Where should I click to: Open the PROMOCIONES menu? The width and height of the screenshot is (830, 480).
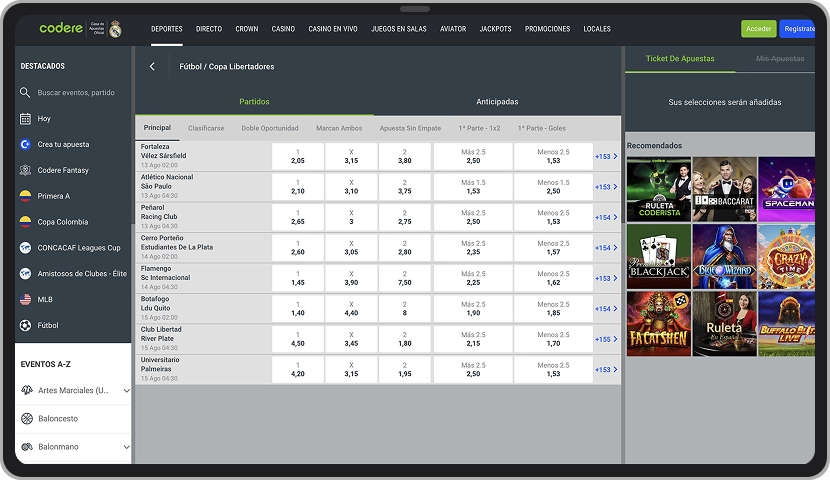tap(547, 29)
